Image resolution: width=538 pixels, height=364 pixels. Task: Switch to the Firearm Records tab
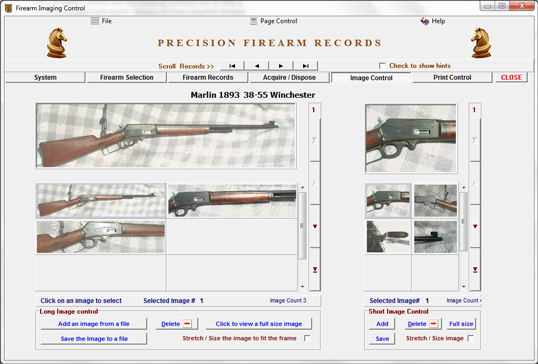coord(208,78)
